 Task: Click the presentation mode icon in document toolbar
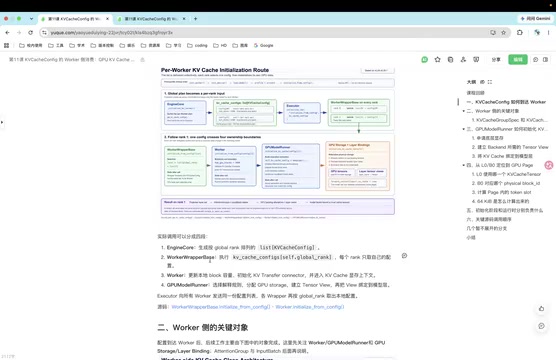coord(476,60)
